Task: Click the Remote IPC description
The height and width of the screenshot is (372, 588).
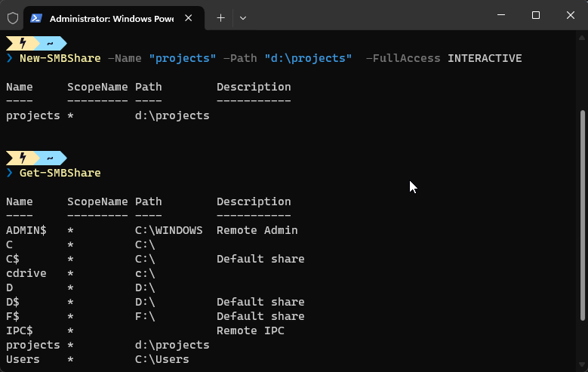Action: [x=251, y=330]
